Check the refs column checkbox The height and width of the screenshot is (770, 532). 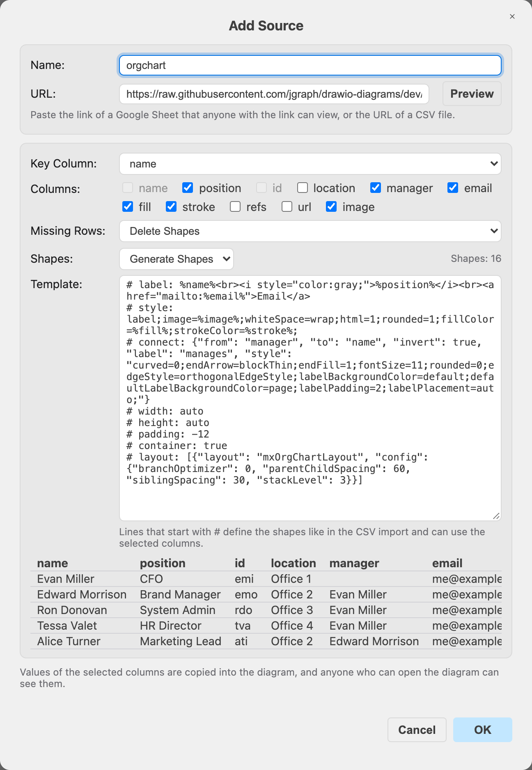(235, 206)
